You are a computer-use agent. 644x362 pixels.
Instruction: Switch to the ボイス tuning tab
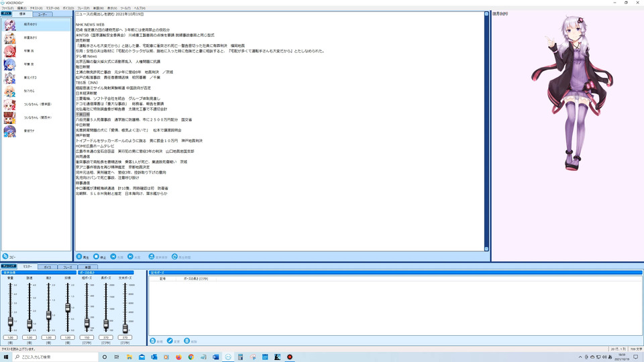(48, 267)
